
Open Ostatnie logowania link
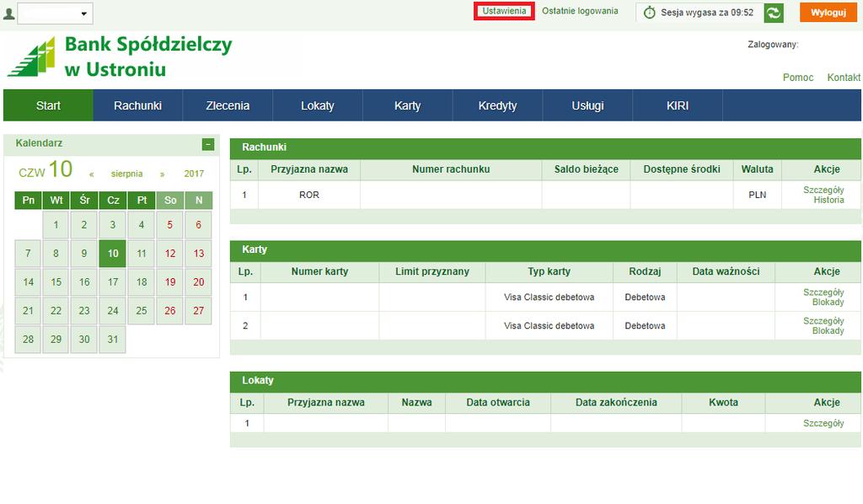click(x=580, y=11)
